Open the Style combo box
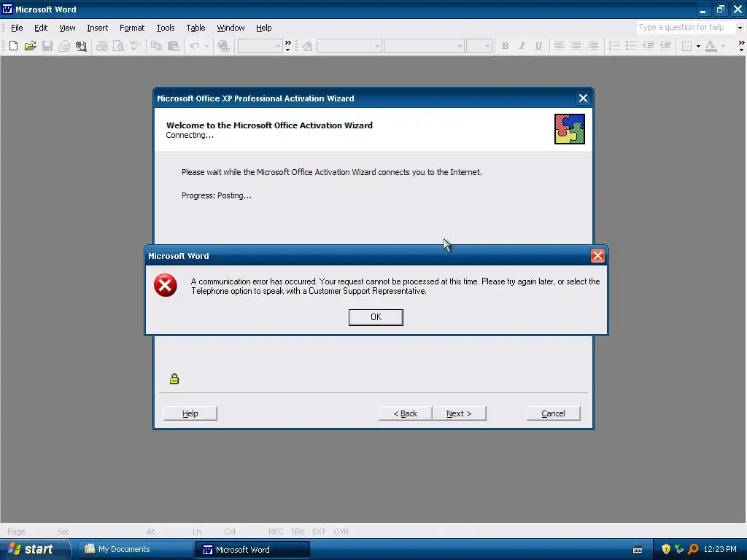The image size is (747, 560). tap(349, 46)
